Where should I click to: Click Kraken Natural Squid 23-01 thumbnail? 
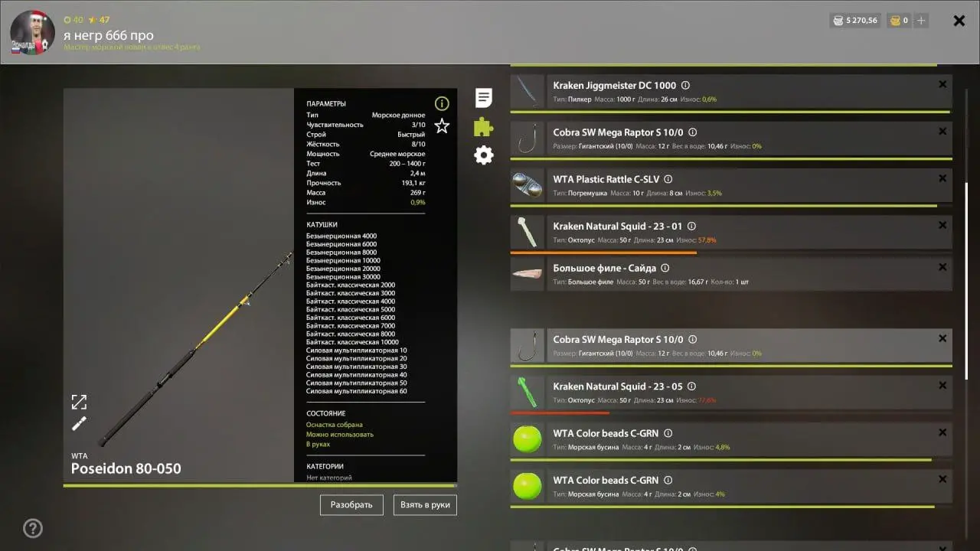pyautogui.click(x=528, y=233)
